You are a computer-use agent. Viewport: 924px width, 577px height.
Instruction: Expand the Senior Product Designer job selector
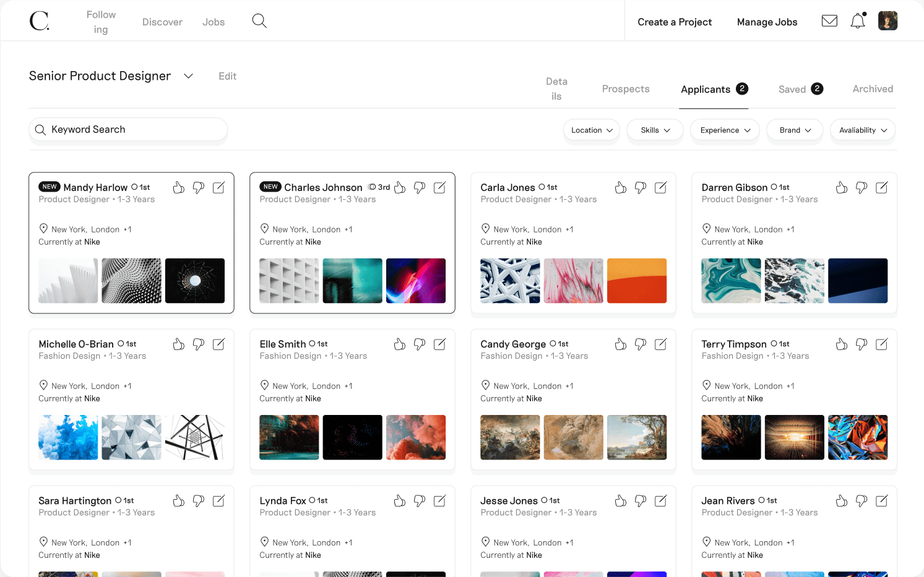pyautogui.click(x=189, y=76)
